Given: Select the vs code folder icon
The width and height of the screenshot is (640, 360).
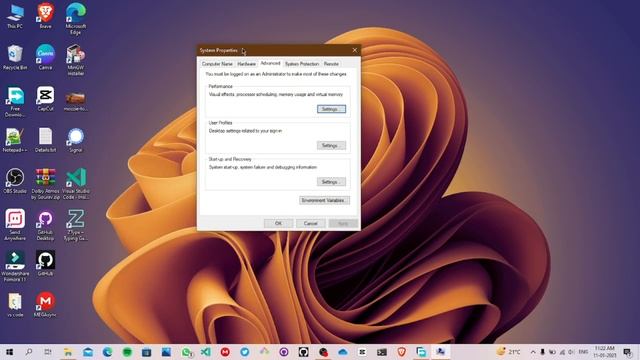Looking at the screenshot, I should pos(15,305).
